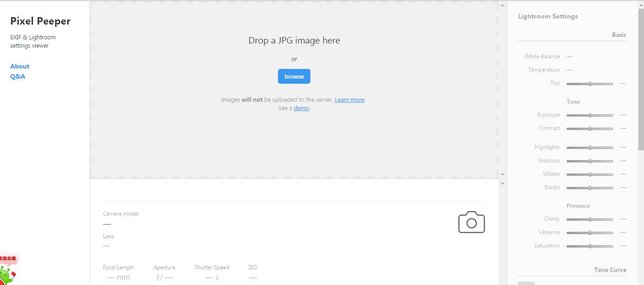Click the 'Temperature' label
The width and height of the screenshot is (644, 285).
coord(544,70)
